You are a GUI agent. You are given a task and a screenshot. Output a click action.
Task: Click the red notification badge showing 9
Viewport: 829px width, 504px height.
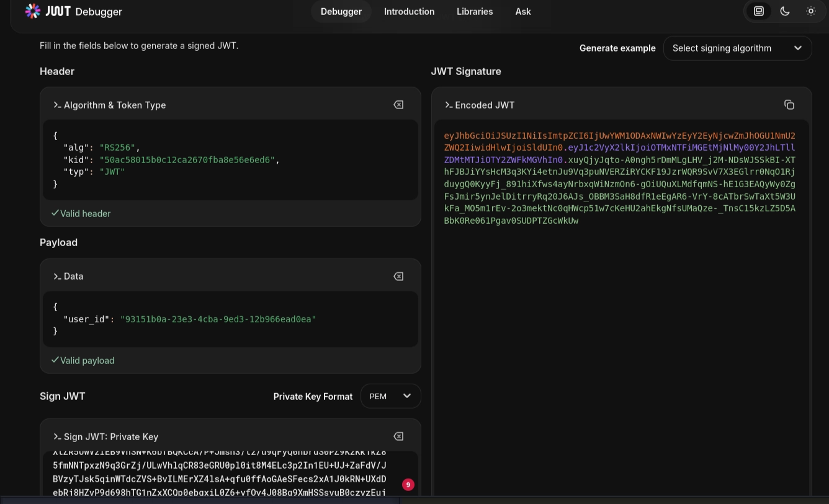point(408,485)
